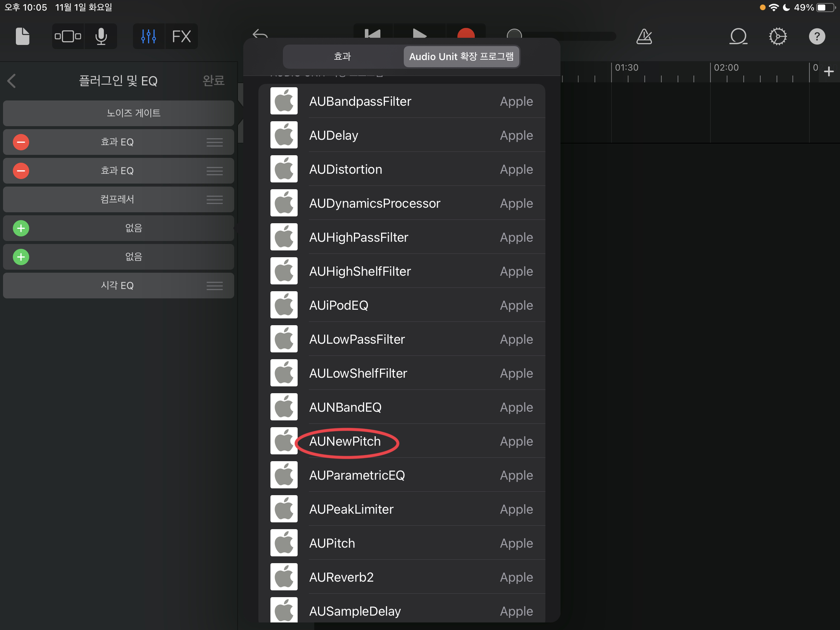Select AUiPodEQ audio unit
This screenshot has height=630, width=840.
402,305
